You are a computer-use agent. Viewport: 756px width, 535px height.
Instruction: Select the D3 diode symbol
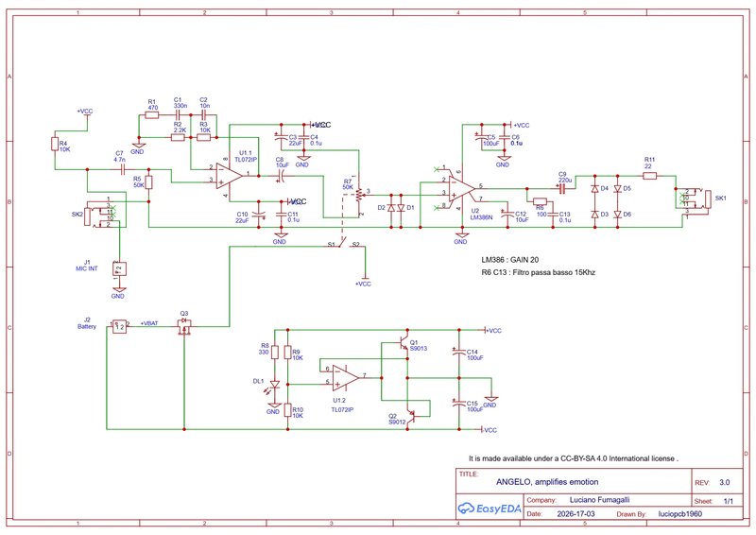tap(594, 215)
